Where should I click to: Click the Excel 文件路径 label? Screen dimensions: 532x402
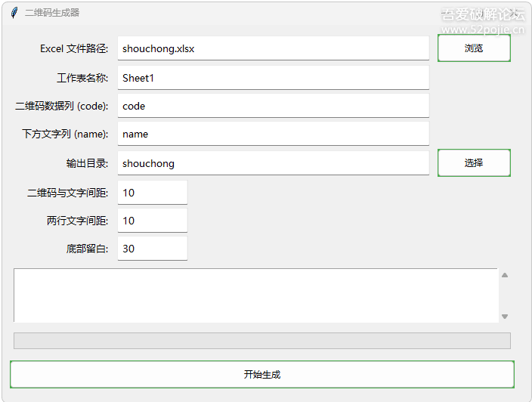click(74, 48)
